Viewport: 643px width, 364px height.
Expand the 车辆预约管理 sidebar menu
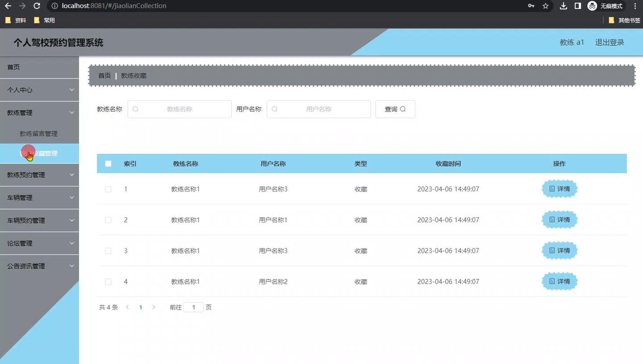[x=39, y=220]
